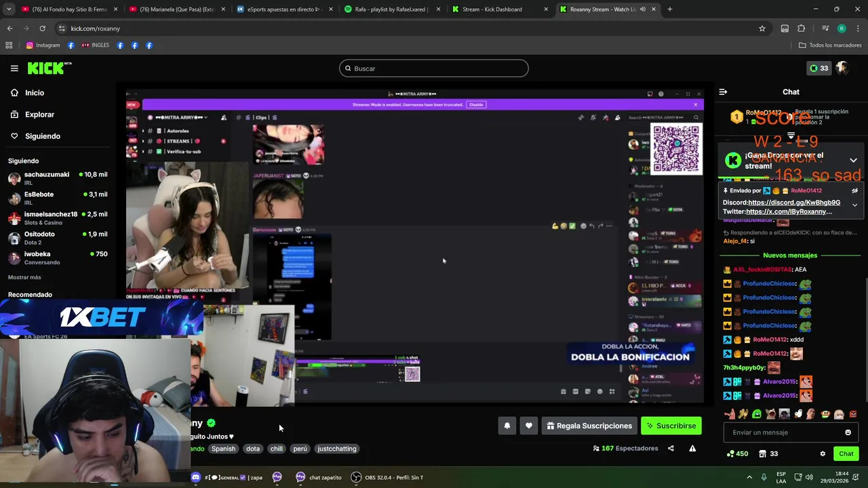868x488 pixels.
Task: Select the Spanish tag
Action: point(223,449)
